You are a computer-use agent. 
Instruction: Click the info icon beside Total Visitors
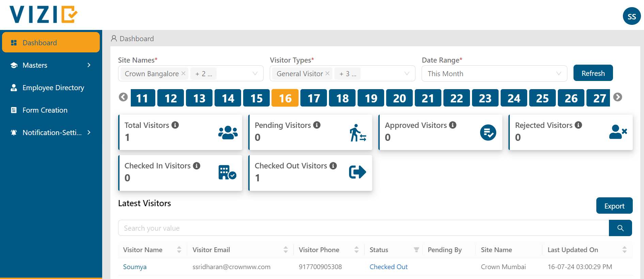pos(175,125)
